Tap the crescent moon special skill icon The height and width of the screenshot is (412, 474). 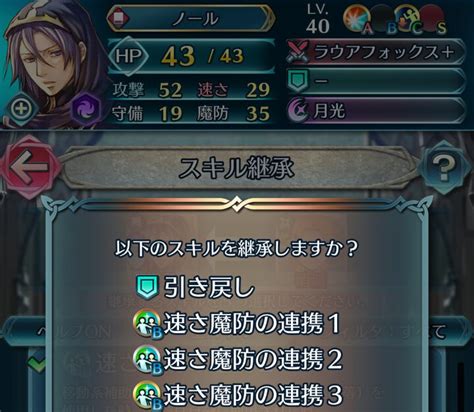click(x=298, y=110)
